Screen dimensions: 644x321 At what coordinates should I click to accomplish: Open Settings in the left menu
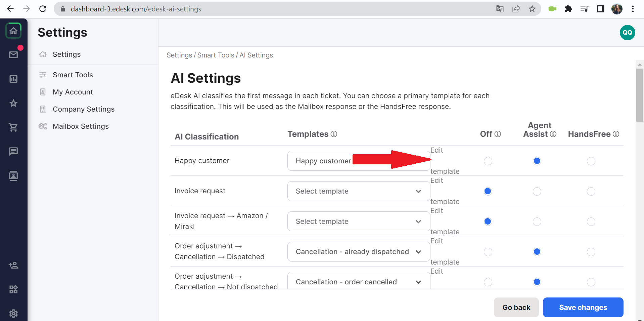66,54
